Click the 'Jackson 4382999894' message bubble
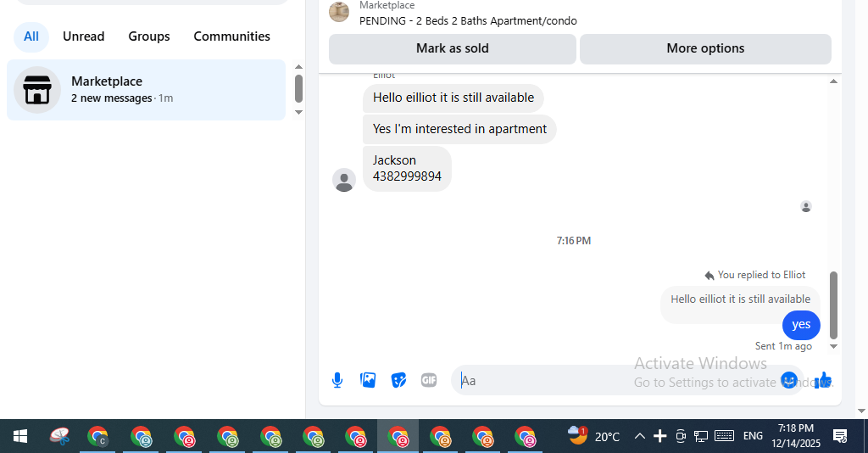 [x=407, y=168]
